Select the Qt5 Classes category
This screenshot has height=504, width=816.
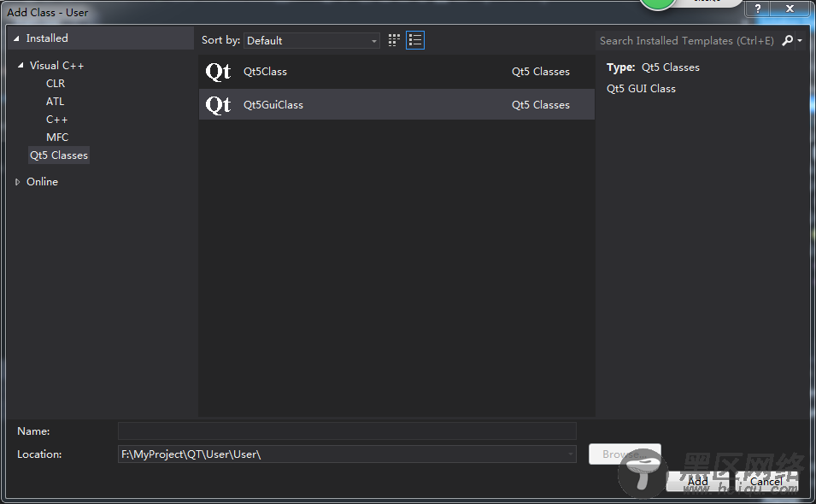coord(59,155)
